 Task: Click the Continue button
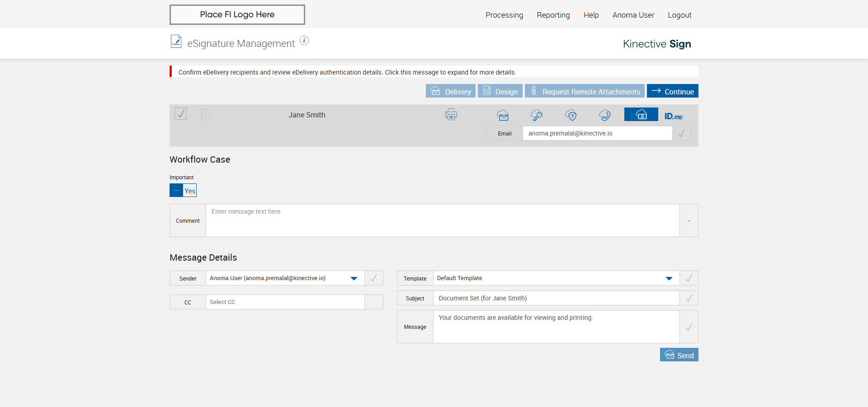point(672,91)
